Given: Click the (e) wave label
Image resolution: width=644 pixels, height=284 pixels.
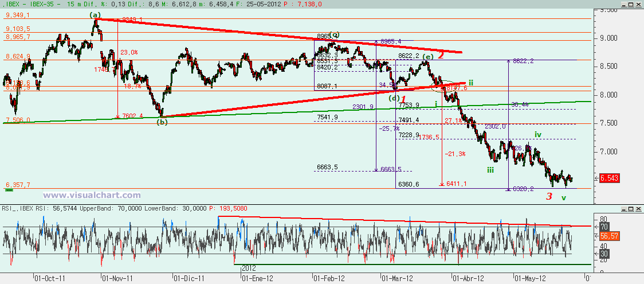Looking at the screenshot, I should (427, 56).
